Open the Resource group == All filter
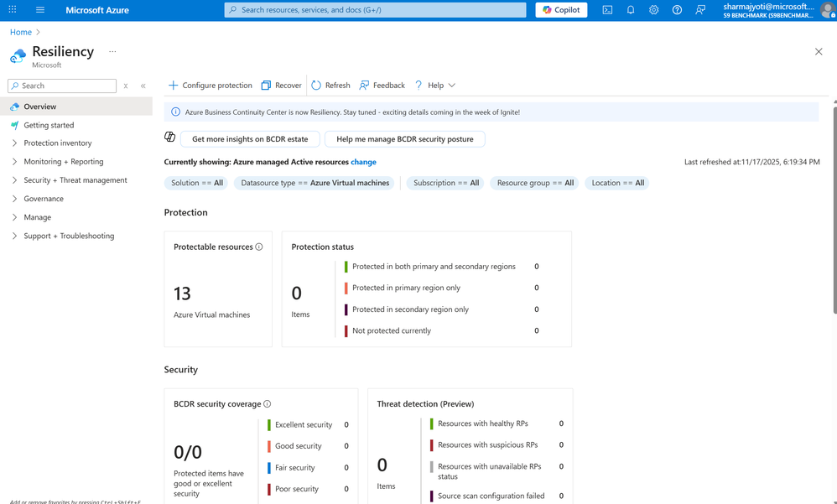Viewport: 837px width, 504px height. (535, 183)
